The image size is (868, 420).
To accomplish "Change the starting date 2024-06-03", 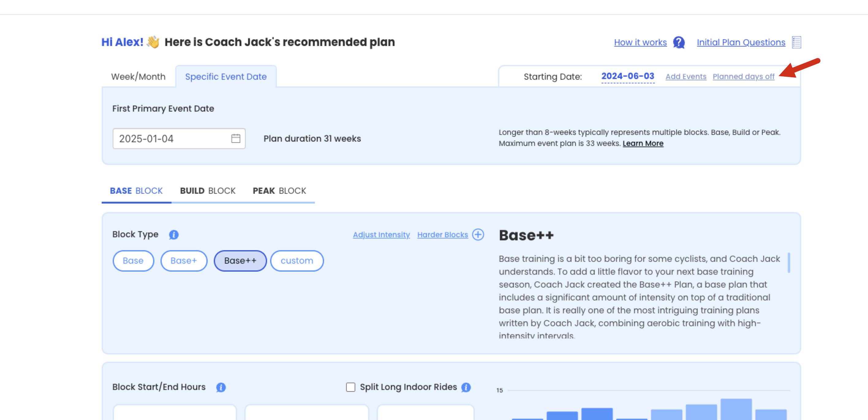I will [x=628, y=76].
